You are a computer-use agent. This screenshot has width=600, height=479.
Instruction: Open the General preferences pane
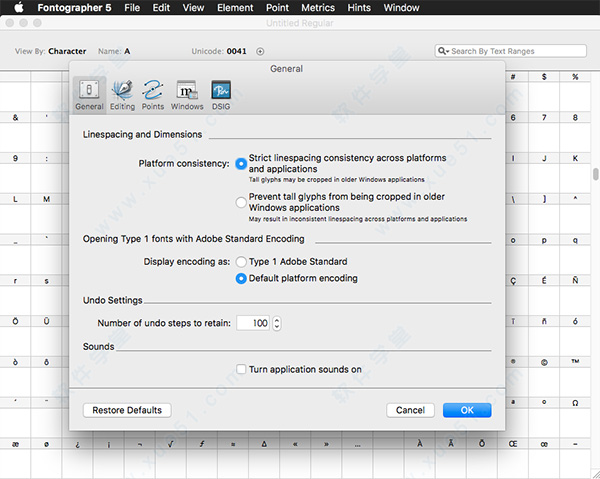click(x=89, y=94)
